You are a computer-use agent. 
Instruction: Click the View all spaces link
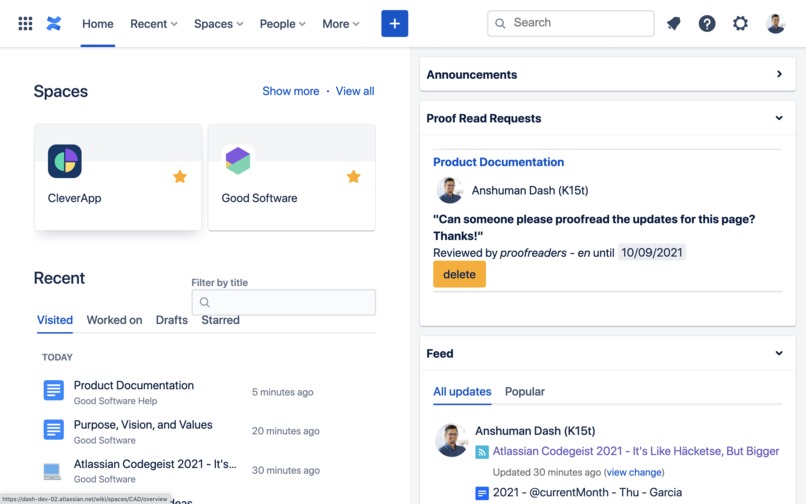pos(355,91)
